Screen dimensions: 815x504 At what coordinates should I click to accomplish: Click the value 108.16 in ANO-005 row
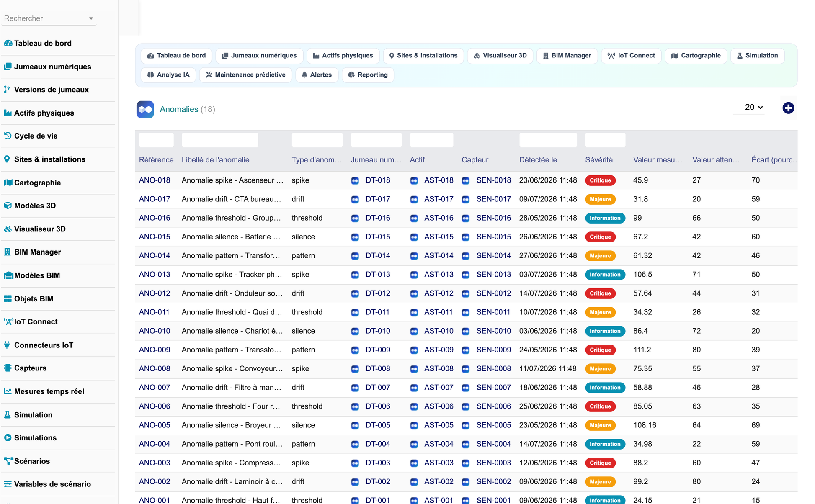(x=645, y=425)
